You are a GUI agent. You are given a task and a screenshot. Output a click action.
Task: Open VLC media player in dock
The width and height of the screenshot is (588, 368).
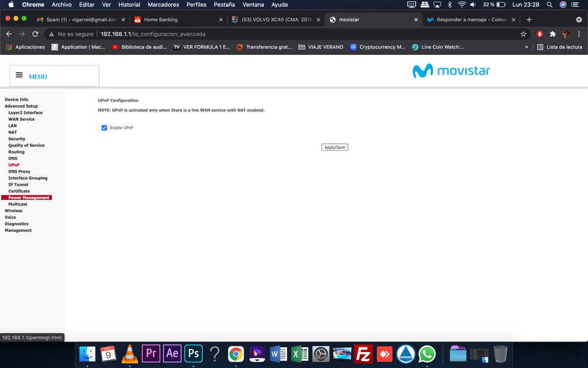click(130, 353)
